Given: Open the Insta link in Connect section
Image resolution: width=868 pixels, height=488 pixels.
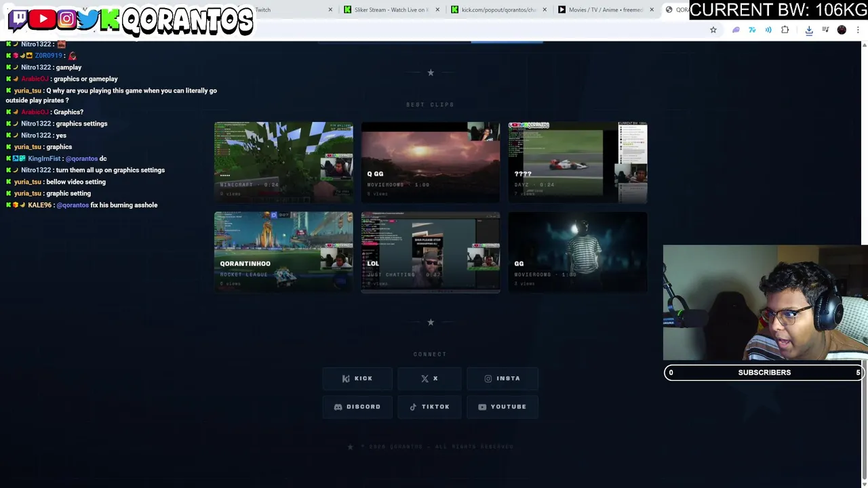Looking at the screenshot, I should (x=502, y=378).
